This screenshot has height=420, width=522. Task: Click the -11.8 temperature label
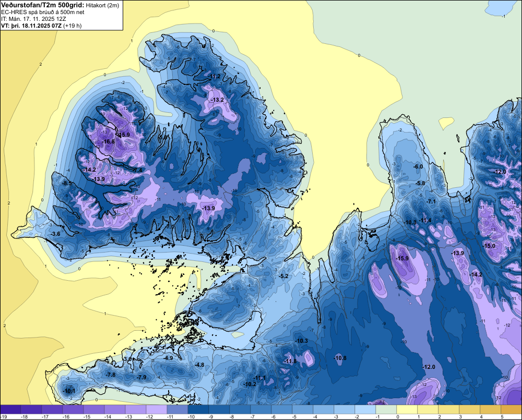point(290,362)
